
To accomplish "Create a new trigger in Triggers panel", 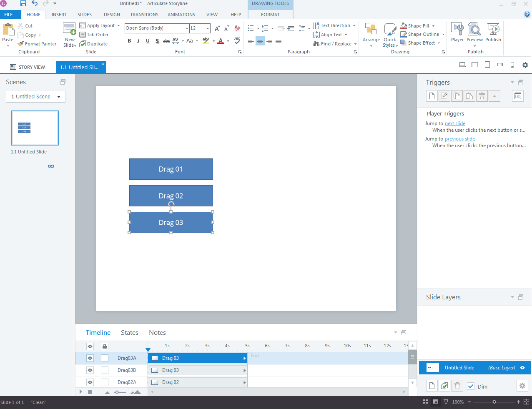I will point(432,96).
